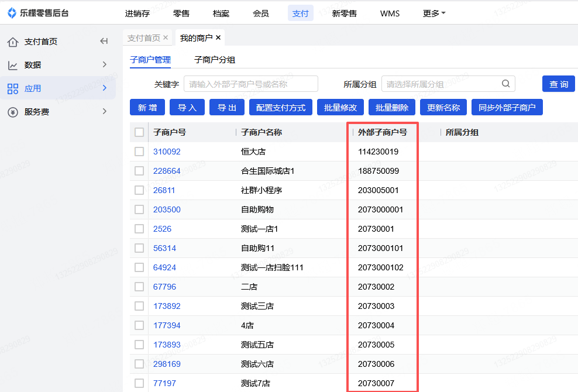Click the search icon in 所属分组 field

(505, 84)
